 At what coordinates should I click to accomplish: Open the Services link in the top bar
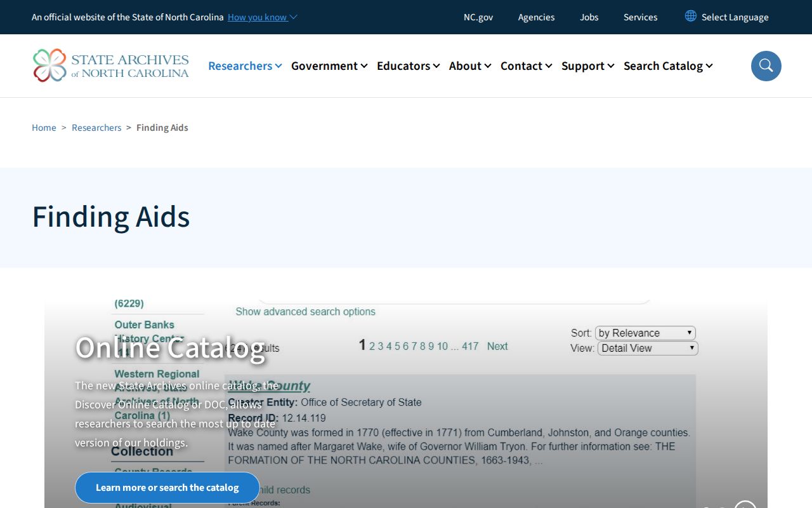641,17
